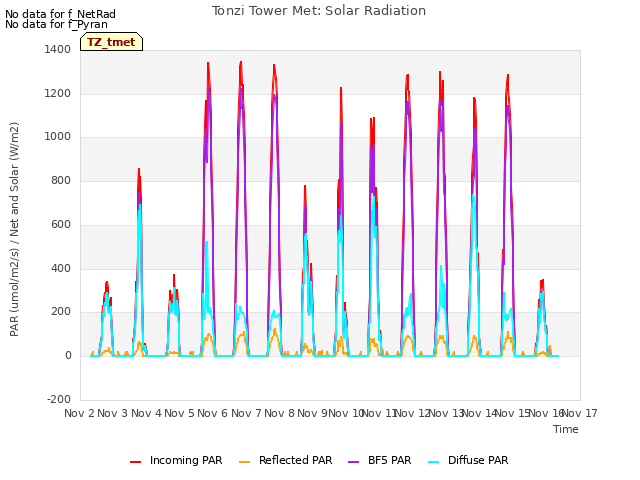The image size is (640, 480).
Task: Click the Nov 3 x-axis tick label
Action: click(x=113, y=413)
